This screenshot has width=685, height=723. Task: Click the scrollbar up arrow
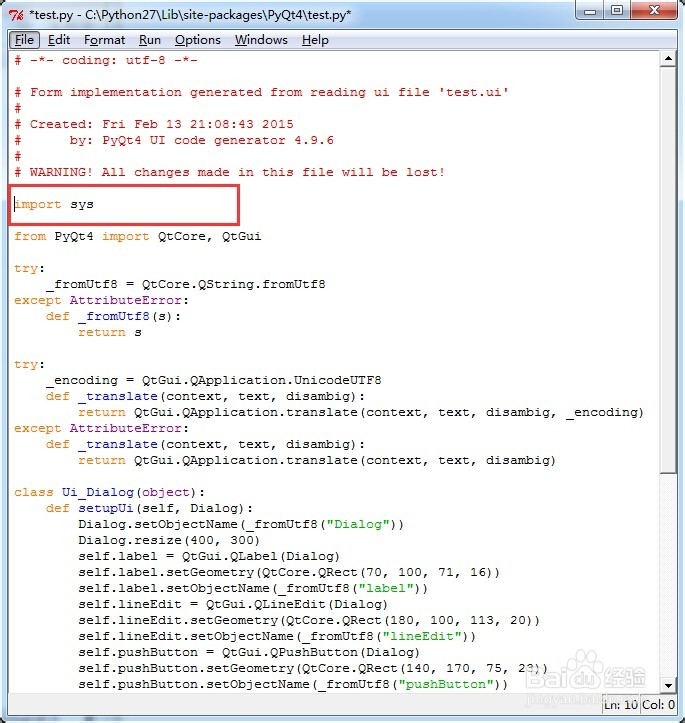coord(668,59)
